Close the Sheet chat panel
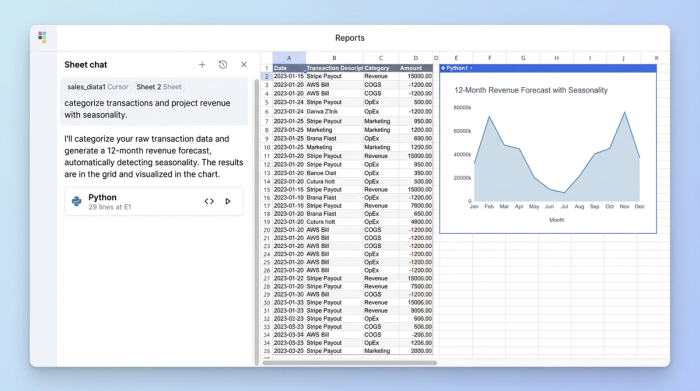Viewport: 700px width, 391px height. pyautogui.click(x=244, y=65)
